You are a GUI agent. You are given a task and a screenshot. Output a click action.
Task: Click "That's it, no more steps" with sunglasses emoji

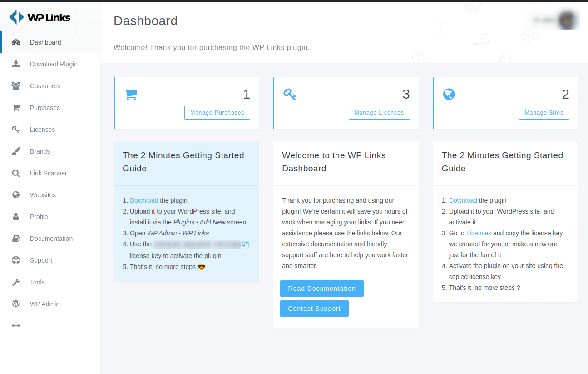(168, 267)
